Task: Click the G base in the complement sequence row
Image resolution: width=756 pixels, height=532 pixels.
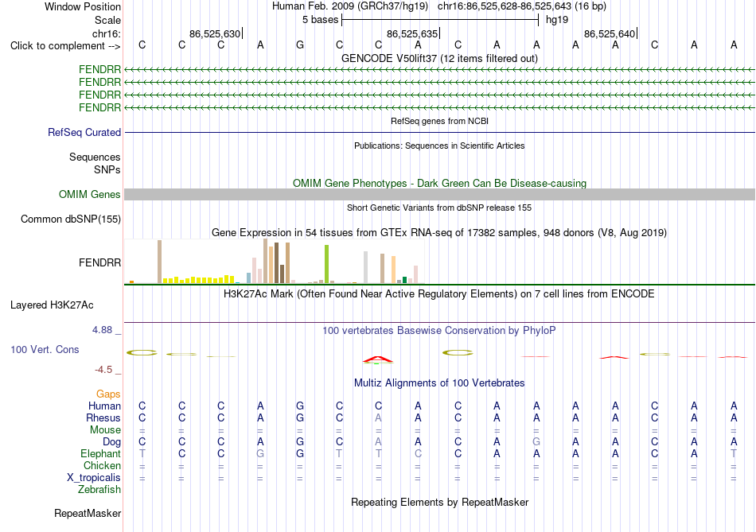Action: pyautogui.click(x=300, y=45)
